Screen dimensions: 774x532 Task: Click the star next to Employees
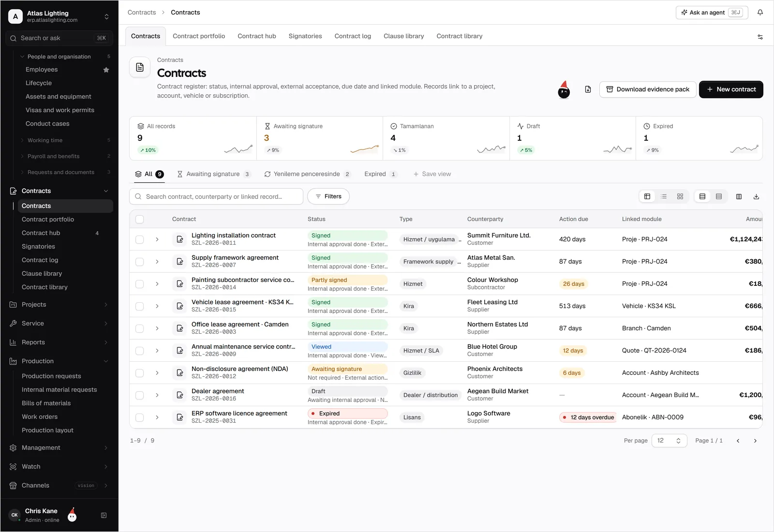[106, 70]
